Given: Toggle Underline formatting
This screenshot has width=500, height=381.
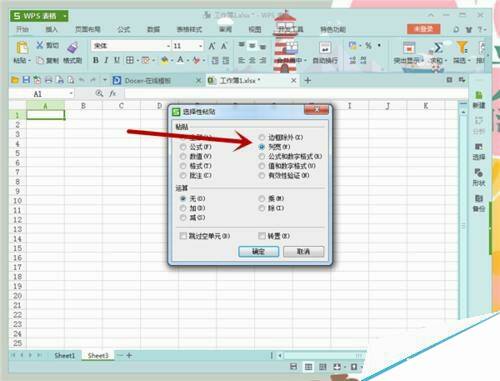Looking at the screenshot, I should click(117, 60).
